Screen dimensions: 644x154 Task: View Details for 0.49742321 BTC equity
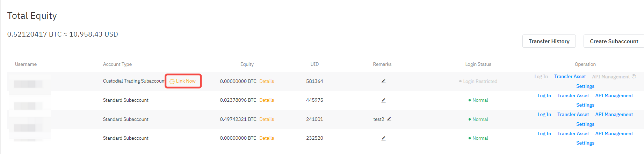point(267,119)
